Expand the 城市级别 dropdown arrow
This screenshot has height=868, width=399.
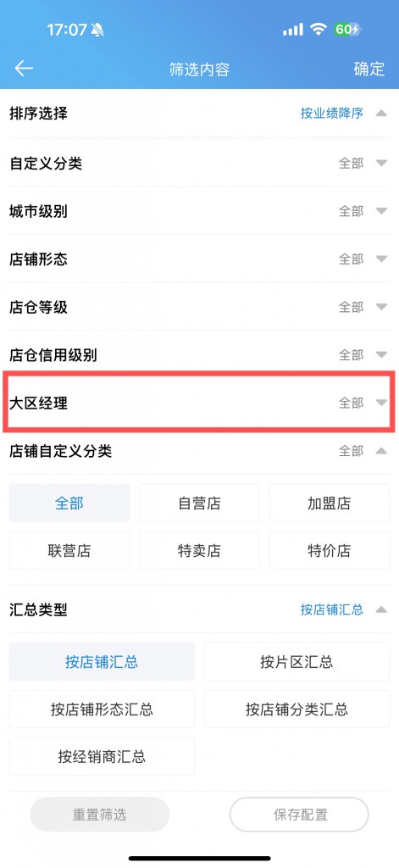point(380,211)
